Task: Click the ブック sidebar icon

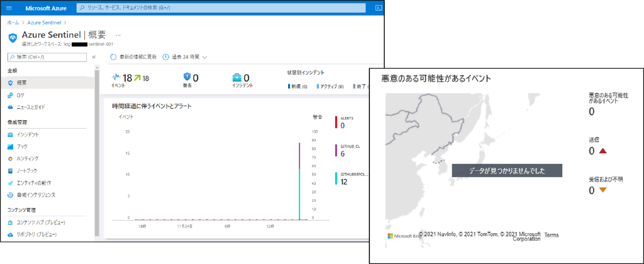Action: (x=10, y=146)
